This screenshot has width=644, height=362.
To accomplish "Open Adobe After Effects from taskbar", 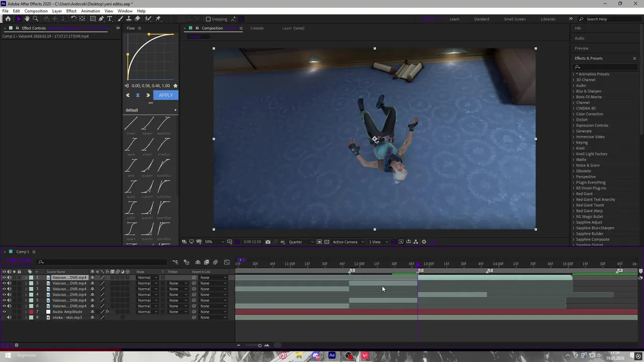I will pos(332,355).
